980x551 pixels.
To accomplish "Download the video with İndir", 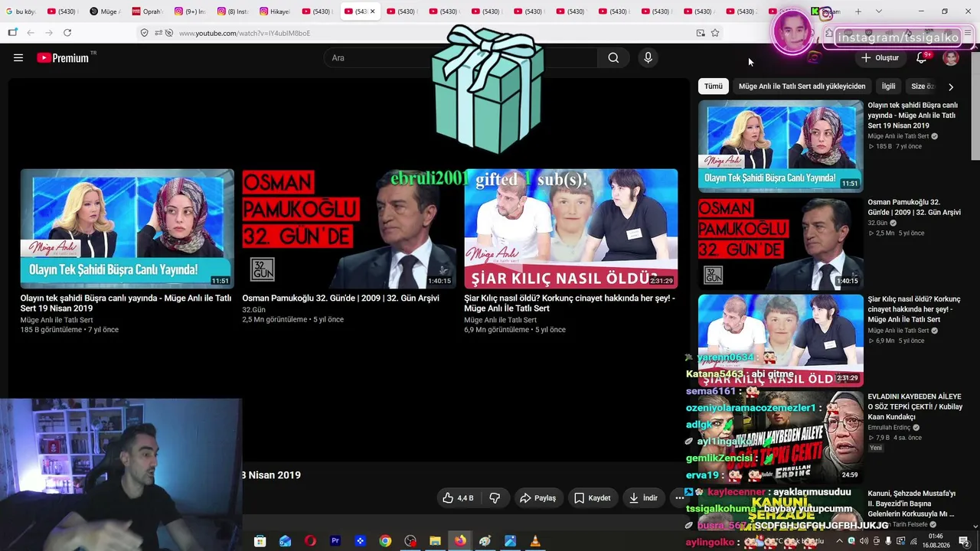I will click(642, 498).
